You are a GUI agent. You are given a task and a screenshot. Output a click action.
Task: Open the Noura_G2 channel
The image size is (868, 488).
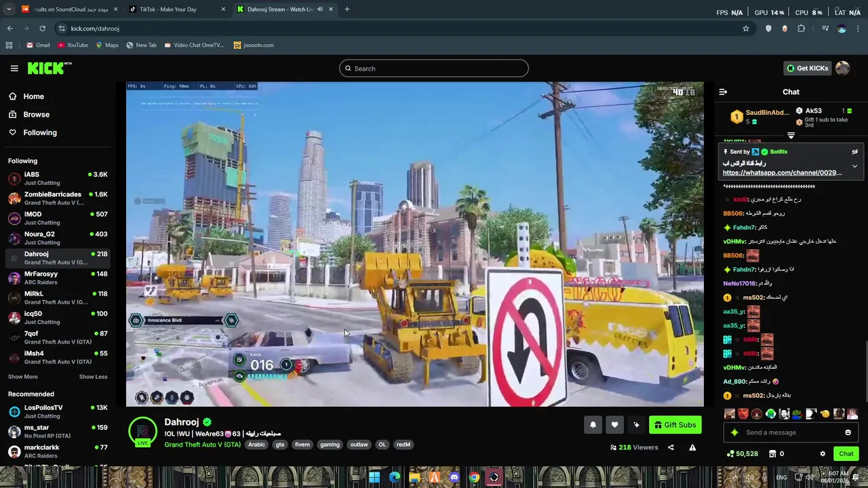point(58,238)
